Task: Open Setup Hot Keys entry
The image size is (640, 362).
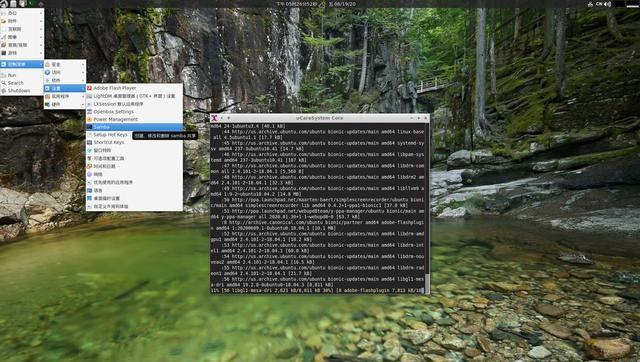Action: tap(134, 135)
